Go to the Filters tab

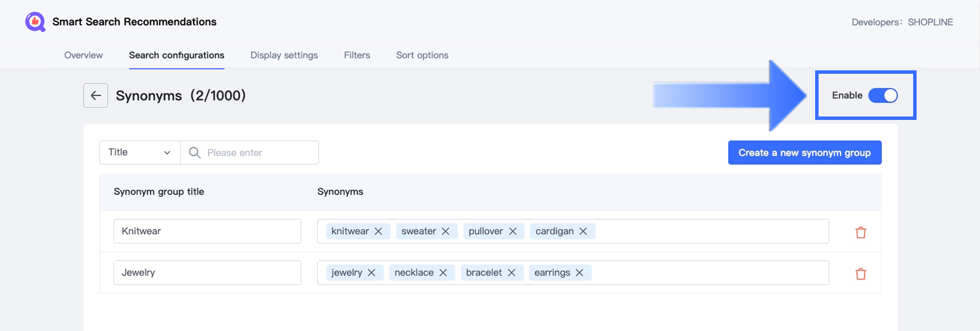point(357,55)
